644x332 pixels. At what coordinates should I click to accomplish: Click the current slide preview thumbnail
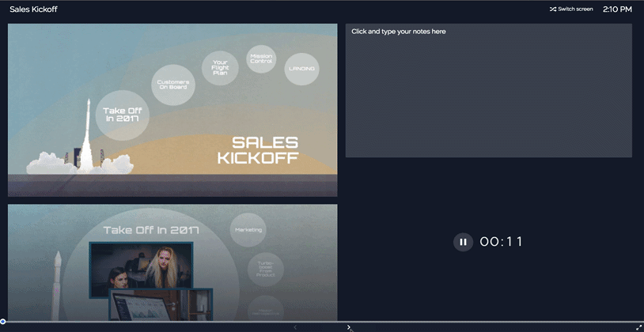(x=172, y=110)
